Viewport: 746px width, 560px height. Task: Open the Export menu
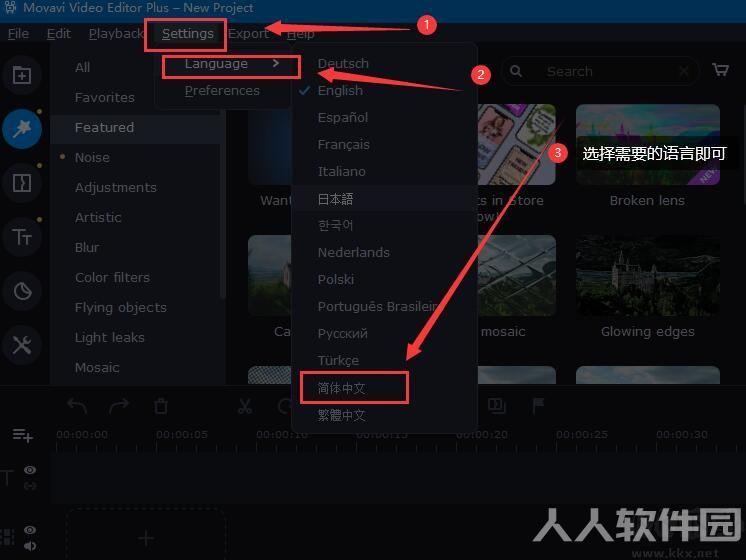pos(248,34)
